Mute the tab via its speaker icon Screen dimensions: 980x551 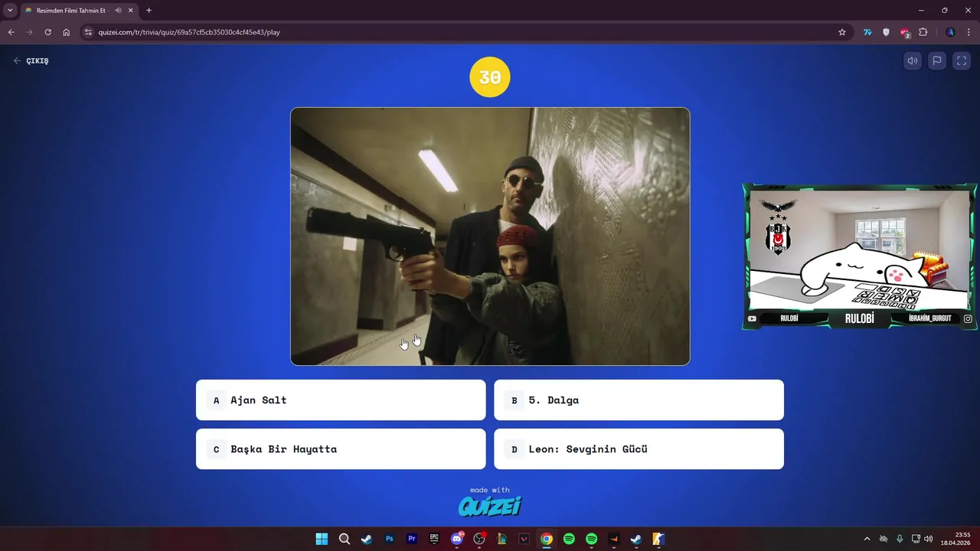[118, 11]
